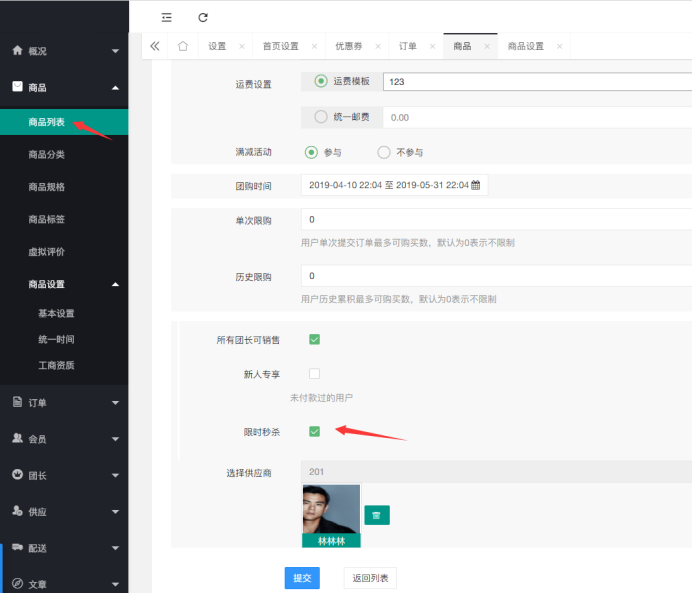Expand the 订单 sidebar menu

[64, 402]
